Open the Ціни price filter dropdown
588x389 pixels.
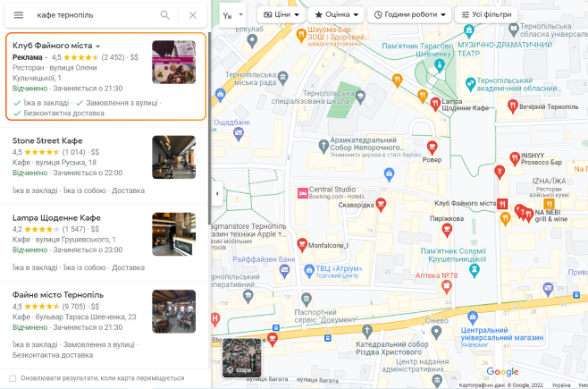tap(281, 14)
